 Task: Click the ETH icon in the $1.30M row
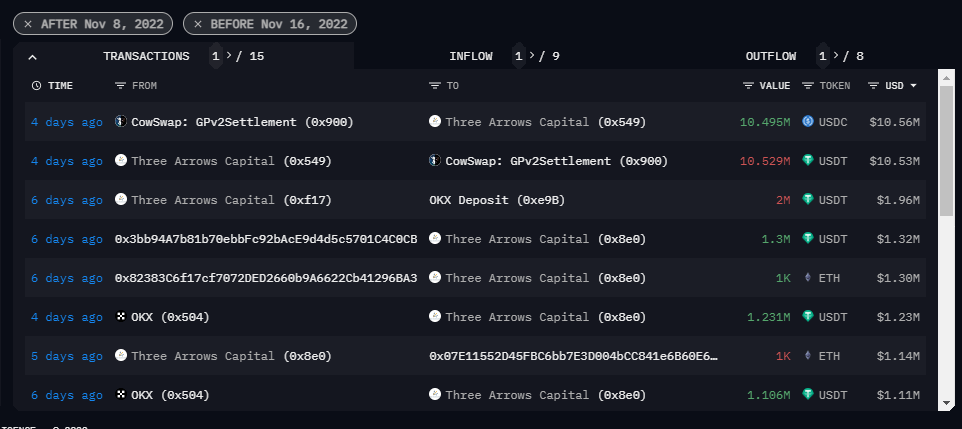click(x=808, y=278)
